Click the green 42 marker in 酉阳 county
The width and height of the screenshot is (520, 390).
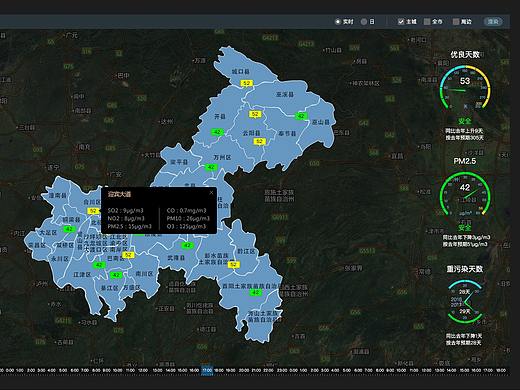255,292
